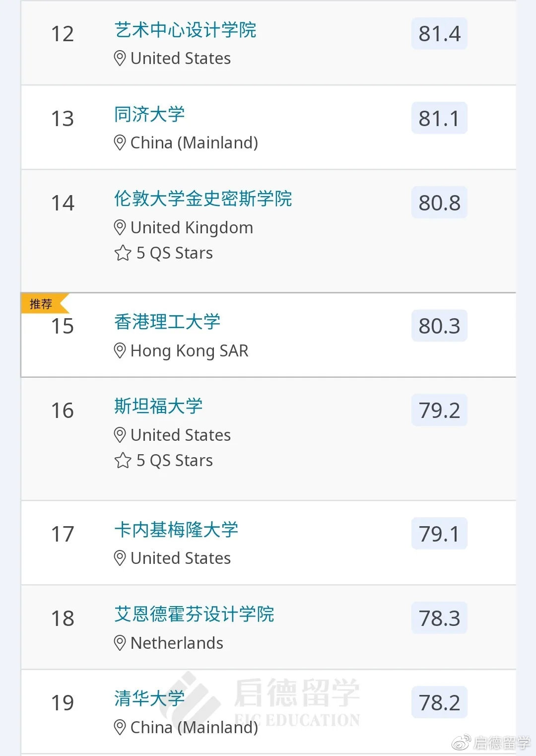Click the star icon under 伦敦大学金史密斯学院
This screenshot has width=536, height=756.
(x=123, y=253)
